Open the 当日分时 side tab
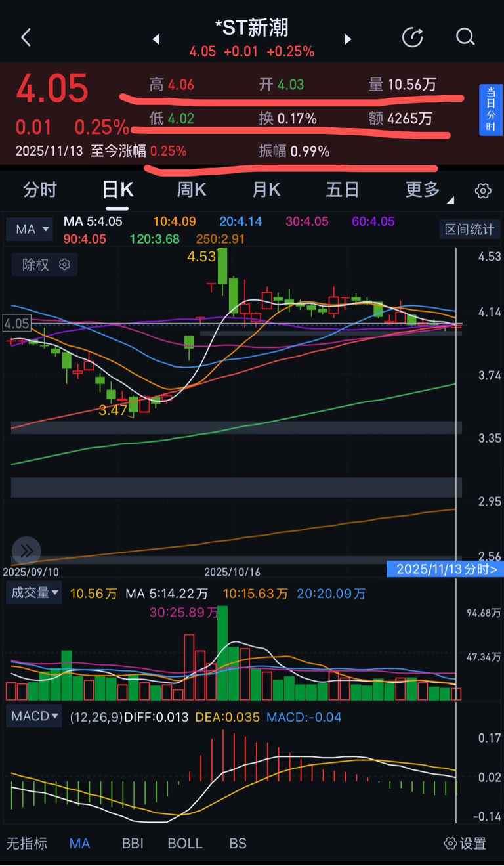504x866 pixels. (x=491, y=110)
